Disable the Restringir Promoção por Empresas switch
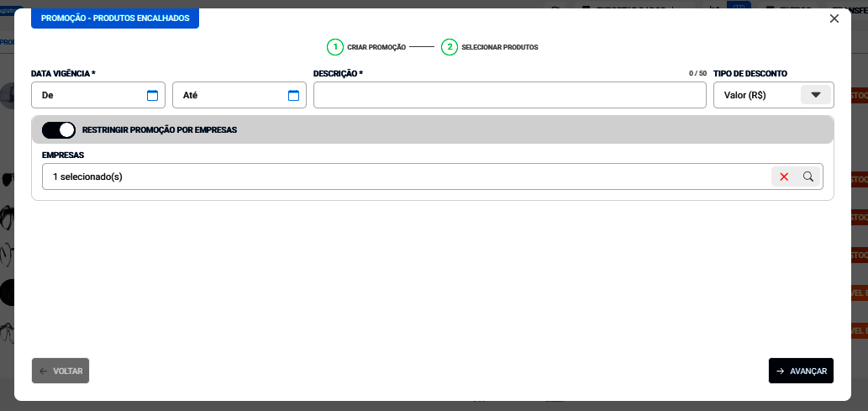Screen dimensions: 868x411 pos(59,130)
